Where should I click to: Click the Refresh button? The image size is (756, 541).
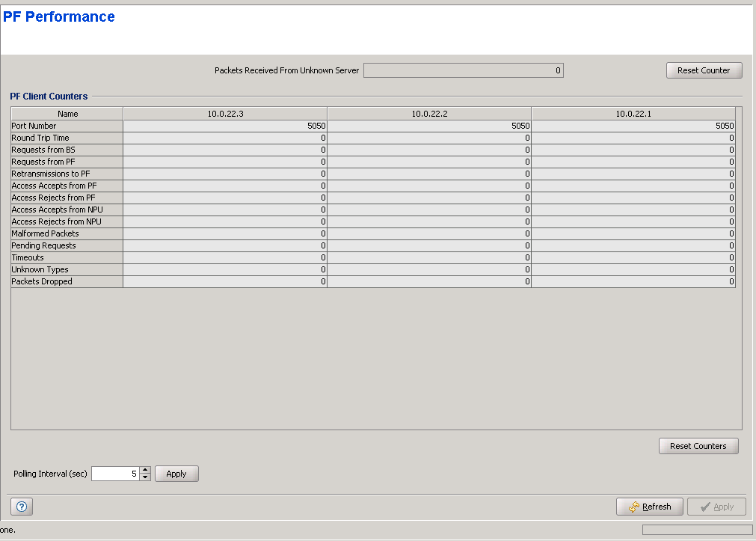point(649,507)
